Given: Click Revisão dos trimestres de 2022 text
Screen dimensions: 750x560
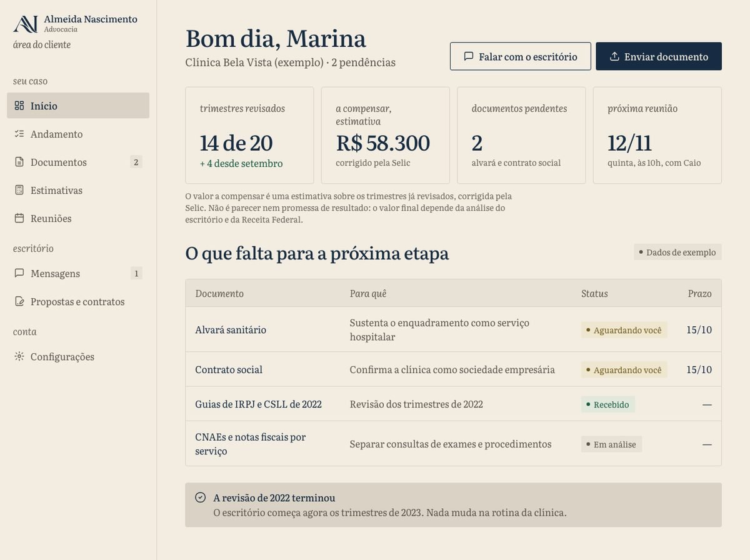Looking at the screenshot, I should tap(416, 404).
